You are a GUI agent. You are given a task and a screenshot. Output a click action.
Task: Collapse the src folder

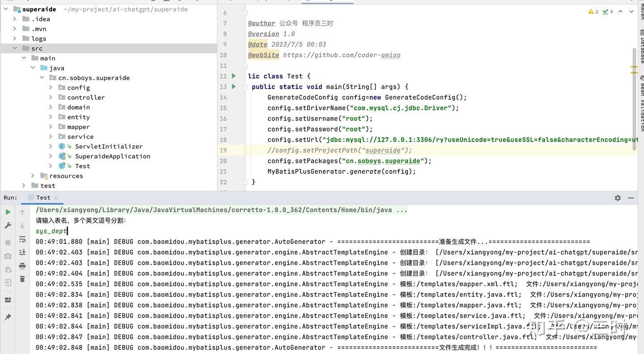(x=15, y=48)
